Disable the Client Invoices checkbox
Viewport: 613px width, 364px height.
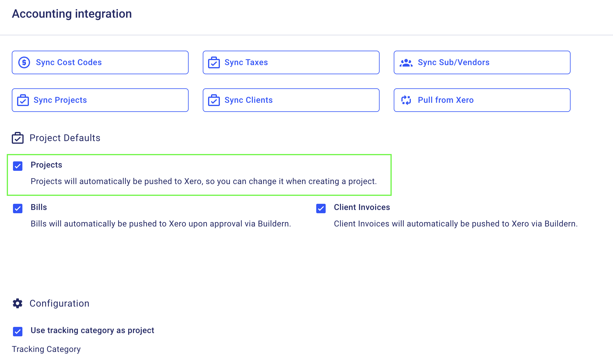coord(321,209)
